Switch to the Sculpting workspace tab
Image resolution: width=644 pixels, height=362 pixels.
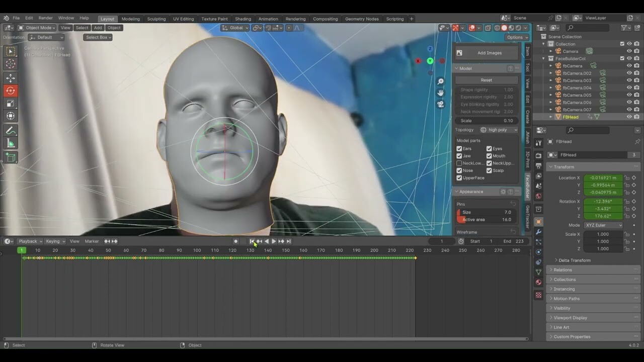click(x=156, y=19)
